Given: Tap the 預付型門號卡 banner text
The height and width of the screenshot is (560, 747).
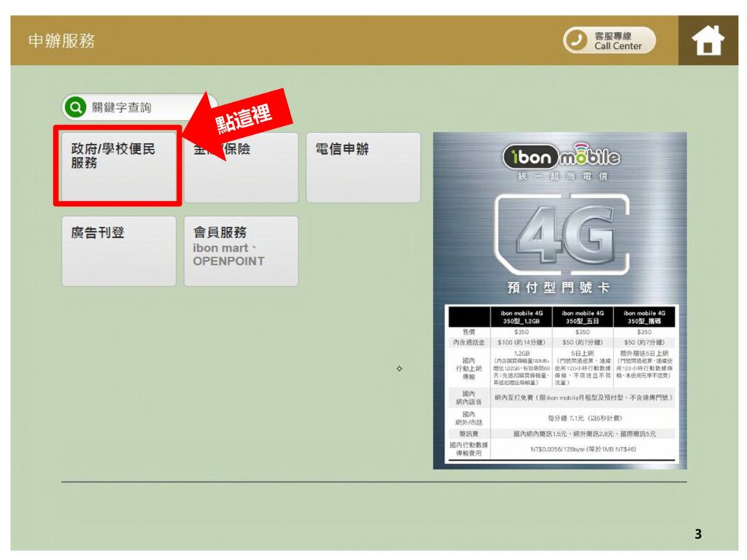Looking at the screenshot, I should tap(560, 287).
